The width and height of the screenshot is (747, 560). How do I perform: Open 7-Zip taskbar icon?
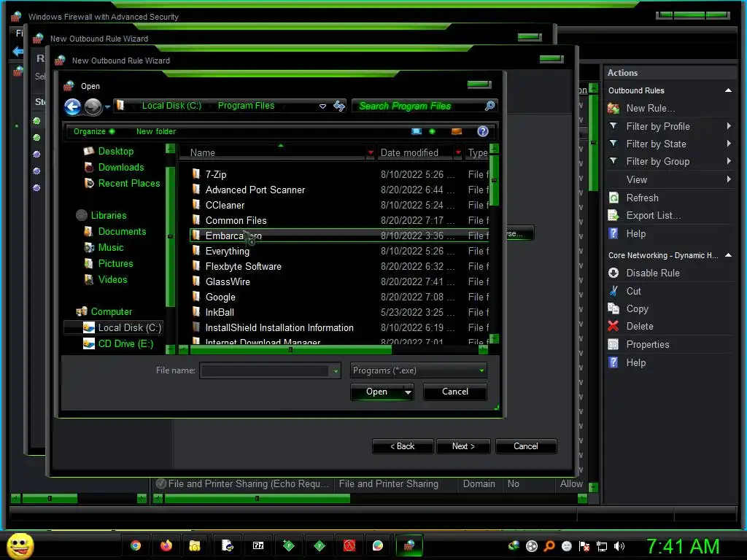click(258, 545)
